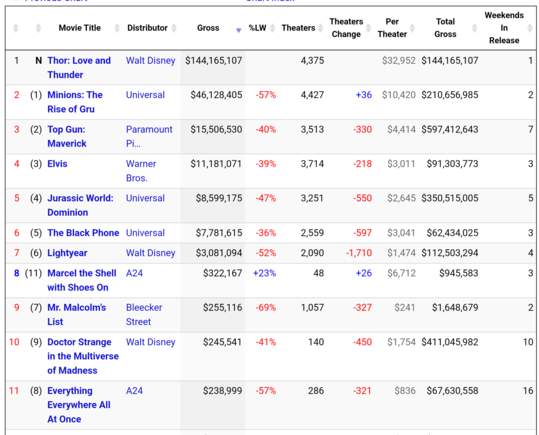Sort by Movie Title column arrows
This screenshot has height=435, width=539.
point(117,28)
